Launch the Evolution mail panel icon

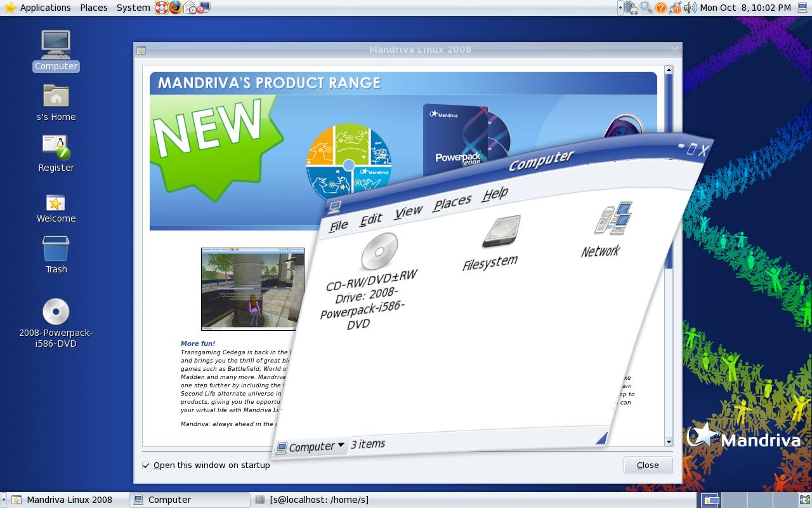click(190, 8)
